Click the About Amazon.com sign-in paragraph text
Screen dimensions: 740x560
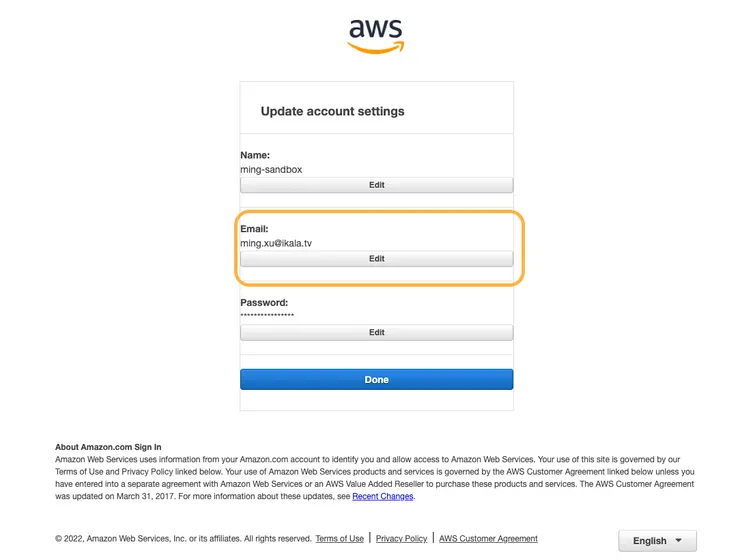click(x=370, y=471)
